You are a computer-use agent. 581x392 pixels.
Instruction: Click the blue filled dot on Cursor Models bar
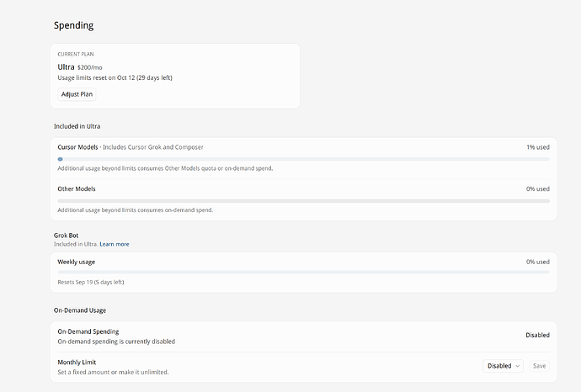pyautogui.click(x=61, y=159)
